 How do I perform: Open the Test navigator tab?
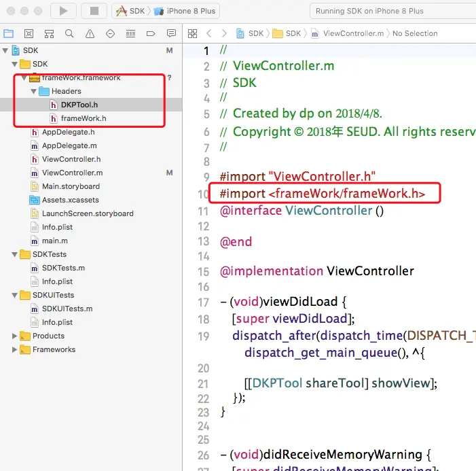click(x=110, y=33)
